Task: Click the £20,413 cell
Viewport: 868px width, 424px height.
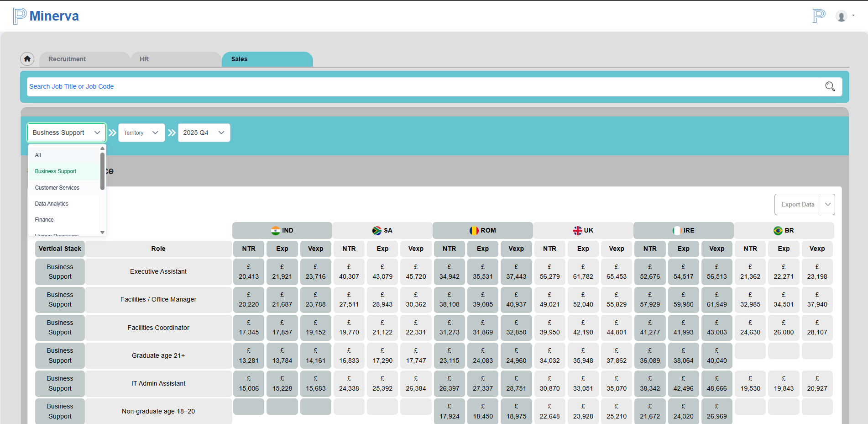Action: pos(249,271)
